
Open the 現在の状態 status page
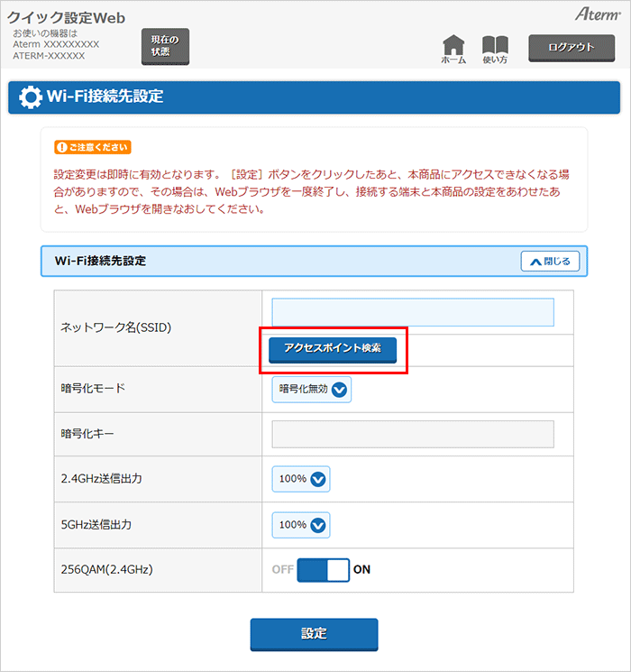point(165,46)
